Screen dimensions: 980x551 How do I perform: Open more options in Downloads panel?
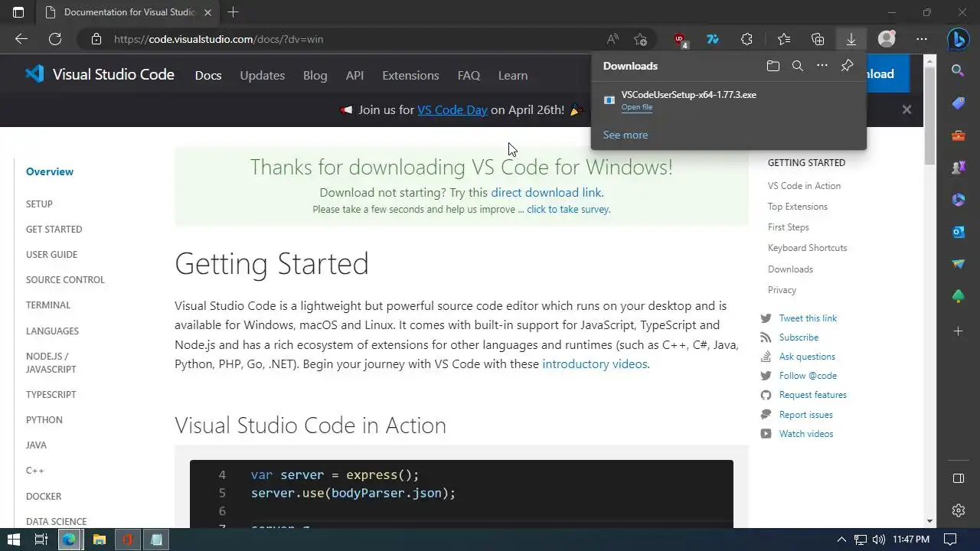pos(822,66)
